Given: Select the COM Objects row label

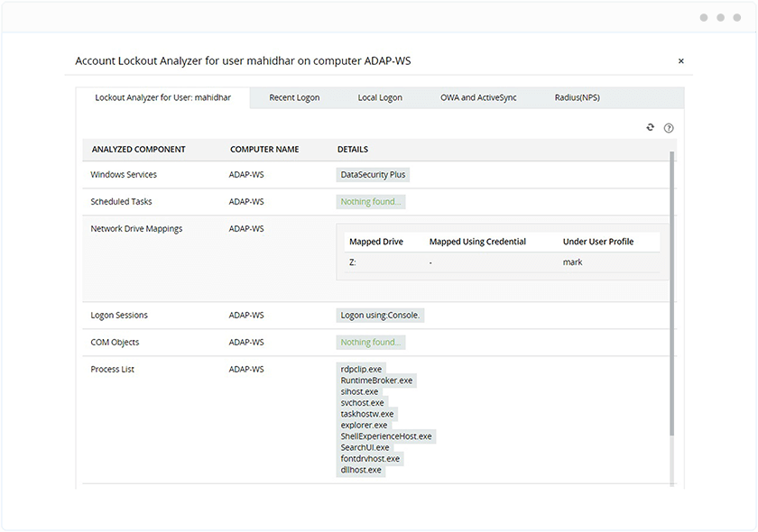Looking at the screenshot, I should 115,342.
